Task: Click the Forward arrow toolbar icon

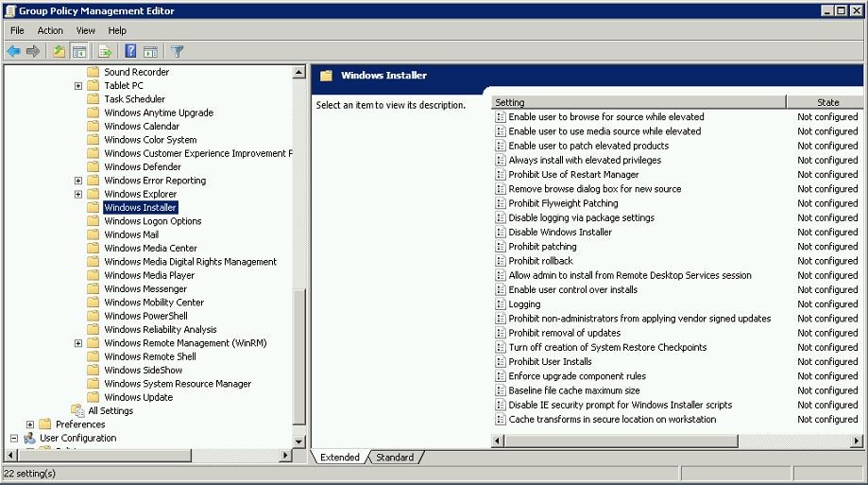Action: pos(33,52)
